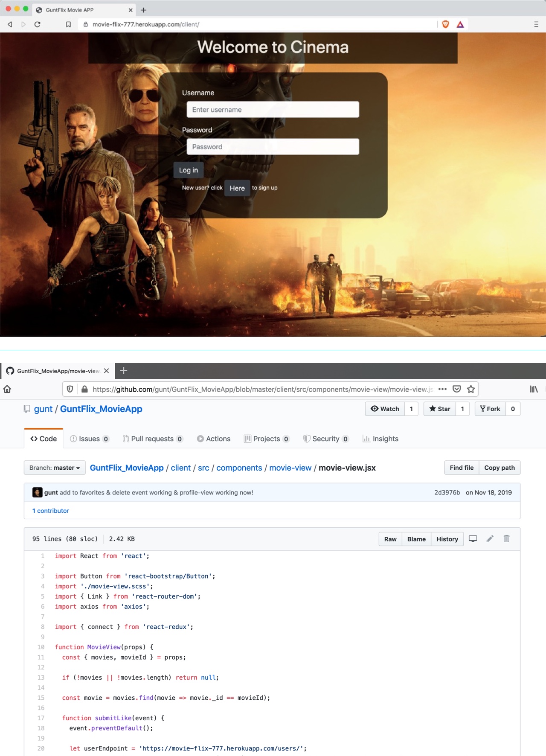Open the GuntFlix_MovieApp repo title link
Screen dimensions: 546x756
click(x=101, y=409)
